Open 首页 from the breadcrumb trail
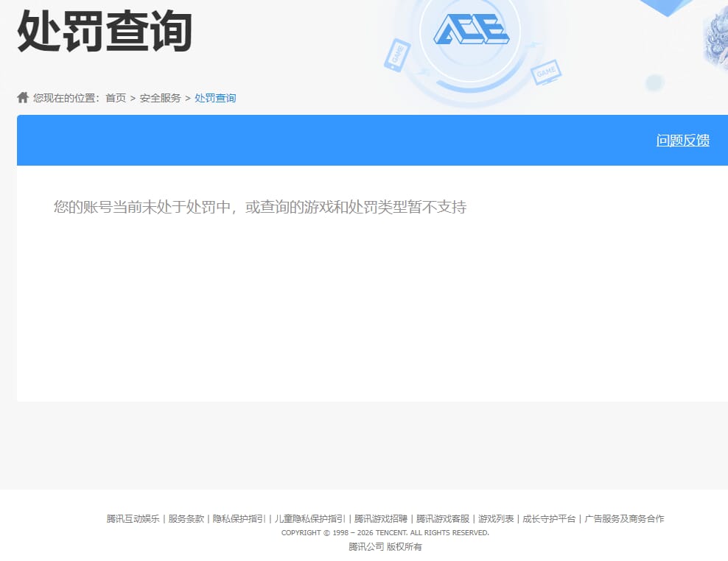The image size is (728, 561). [x=115, y=97]
